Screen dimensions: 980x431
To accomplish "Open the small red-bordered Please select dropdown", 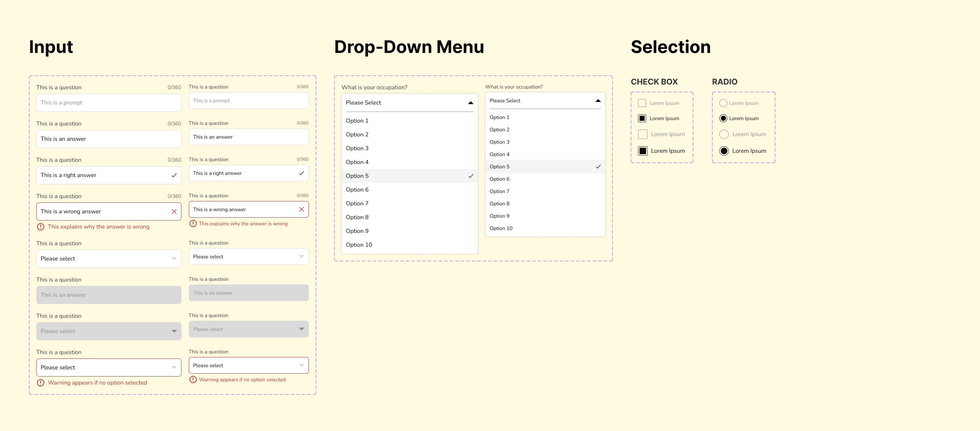I will (x=248, y=366).
